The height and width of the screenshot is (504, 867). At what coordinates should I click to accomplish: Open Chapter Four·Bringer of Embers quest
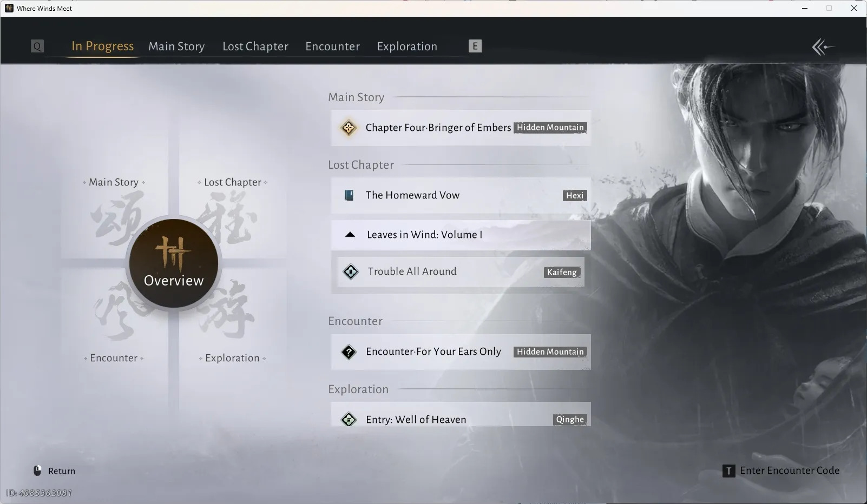(x=461, y=128)
